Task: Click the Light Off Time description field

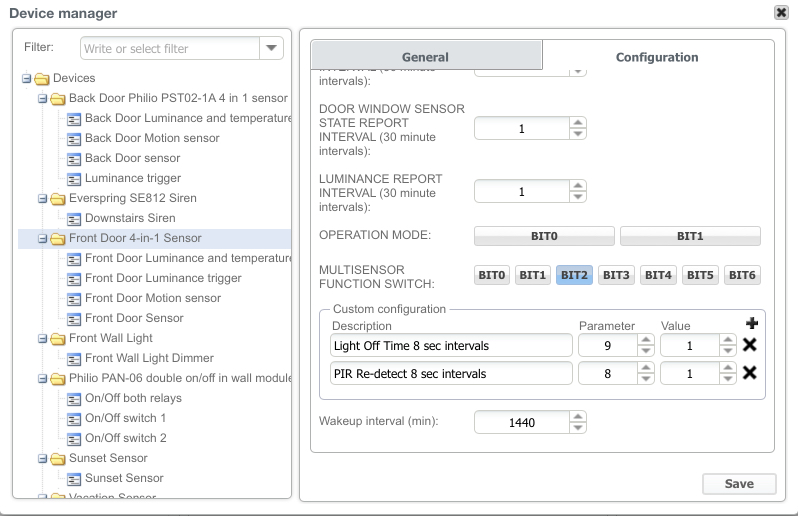Action: [x=450, y=345]
